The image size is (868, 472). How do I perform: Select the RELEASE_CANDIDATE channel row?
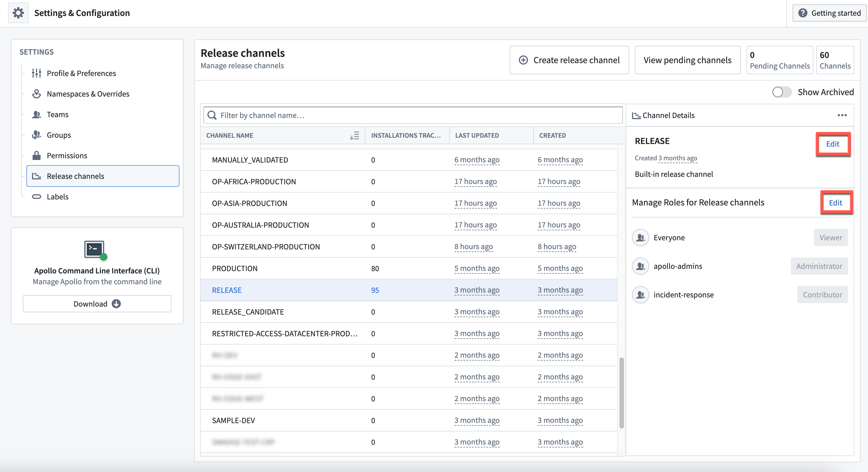[409, 312]
